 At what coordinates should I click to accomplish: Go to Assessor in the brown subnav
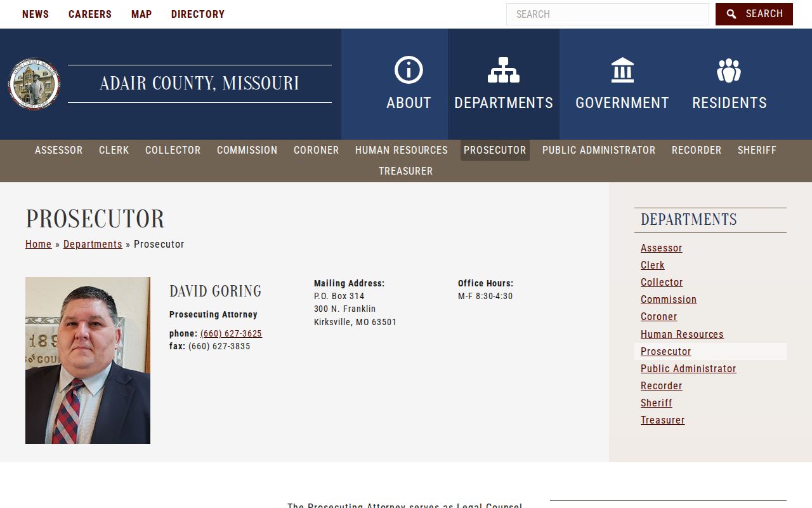click(x=59, y=150)
